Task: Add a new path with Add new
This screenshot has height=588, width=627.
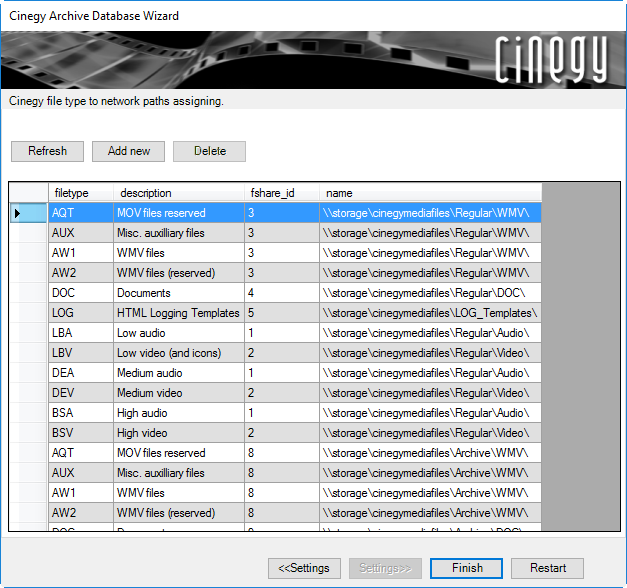Action: (128, 151)
